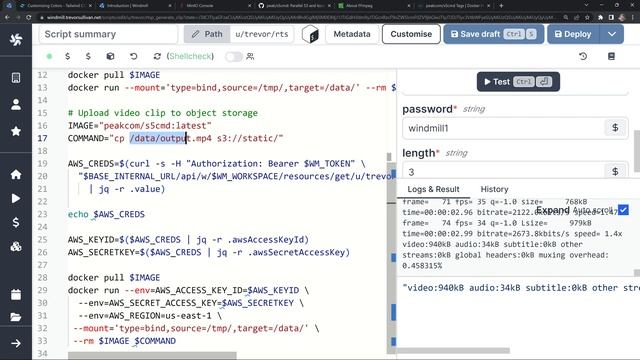Focus the Script summary input
Viewport: 640px width, 360px height.
109,34
